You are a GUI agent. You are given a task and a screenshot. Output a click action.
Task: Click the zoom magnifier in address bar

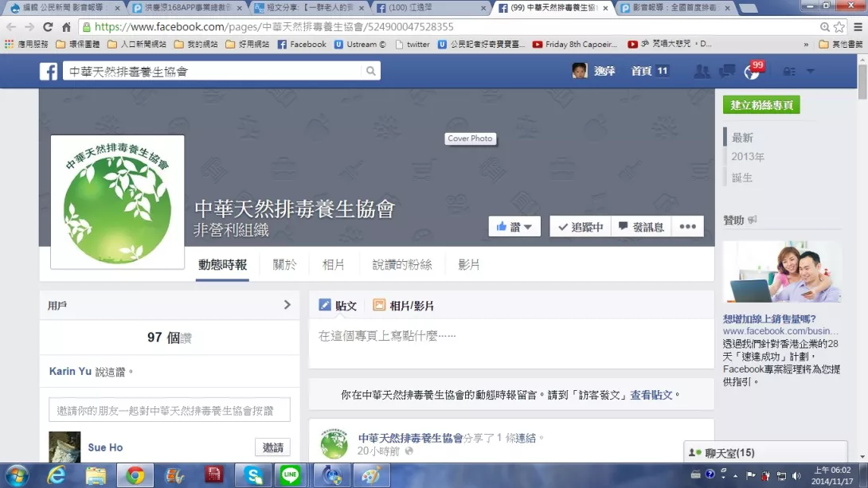click(x=825, y=26)
